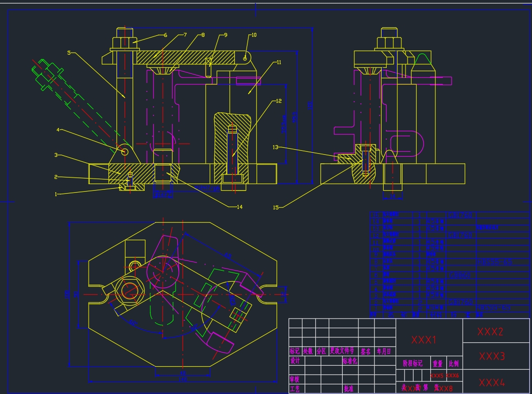
Task: Select callout balloon number 7 above front view
Action: click(185, 34)
